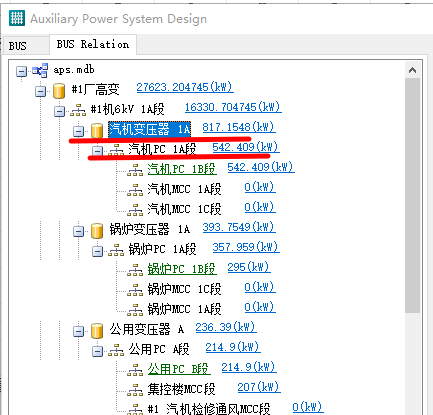Open the 27623.204745(kW) load link
433x415 pixels.
pos(185,87)
